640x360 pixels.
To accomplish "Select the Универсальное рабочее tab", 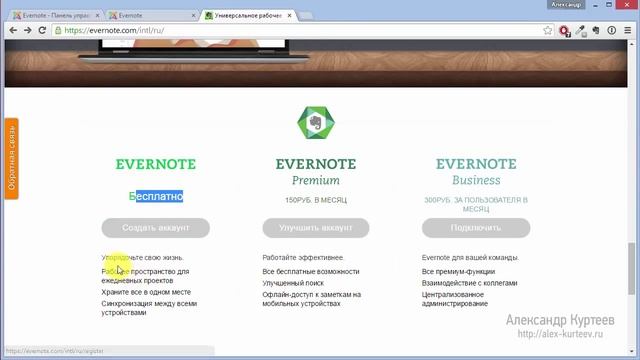I will click(x=248, y=16).
